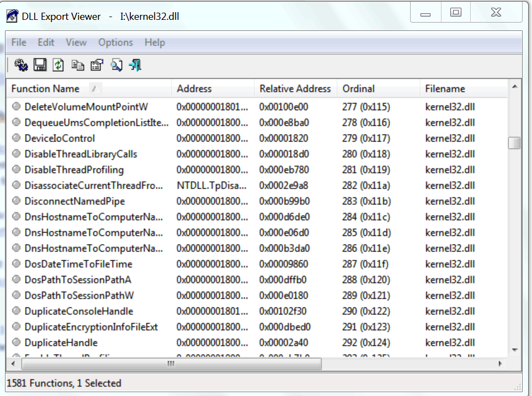
Task: Sort the list by the Filename column
Action: 441,88
